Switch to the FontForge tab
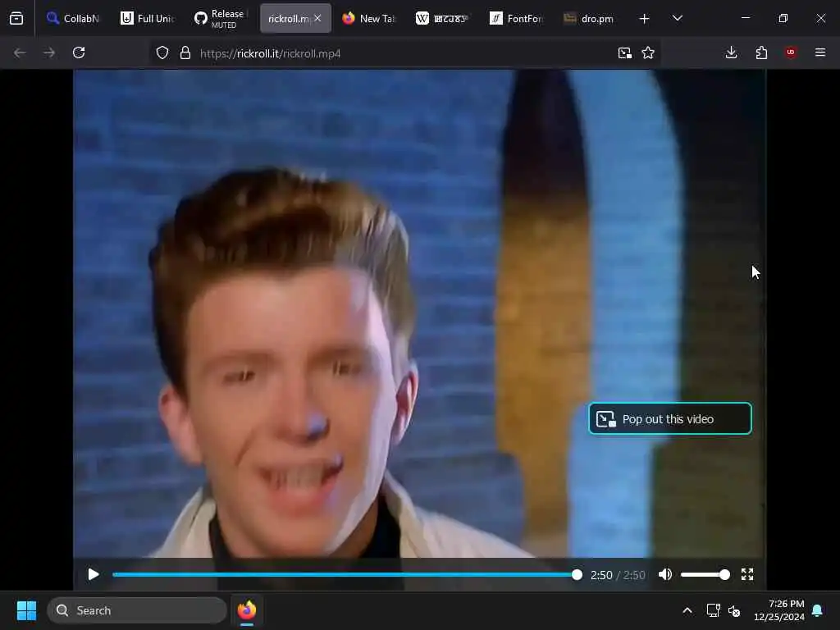The width and height of the screenshot is (840, 630). pyautogui.click(x=517, y=19)
